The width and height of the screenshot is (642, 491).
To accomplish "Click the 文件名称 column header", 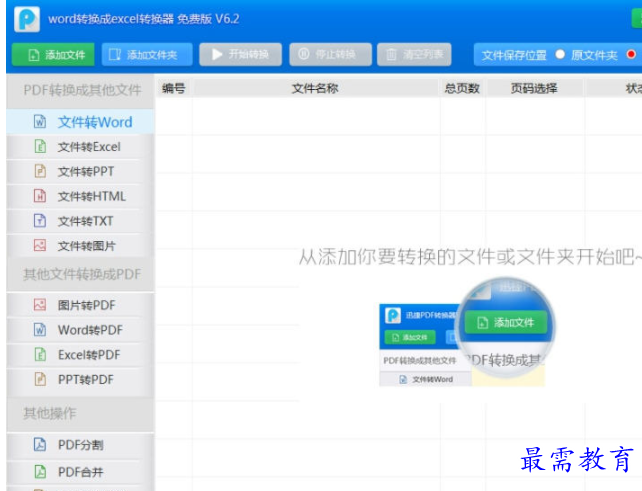I will [x=315, y=88].
